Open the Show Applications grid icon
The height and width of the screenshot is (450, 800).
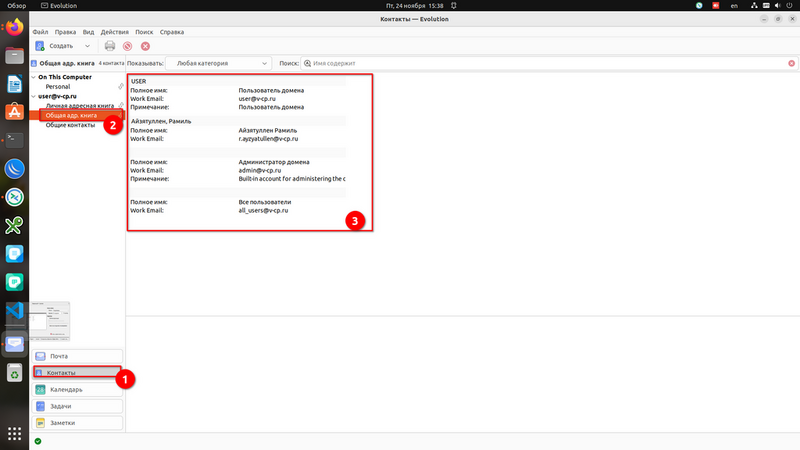14,434
